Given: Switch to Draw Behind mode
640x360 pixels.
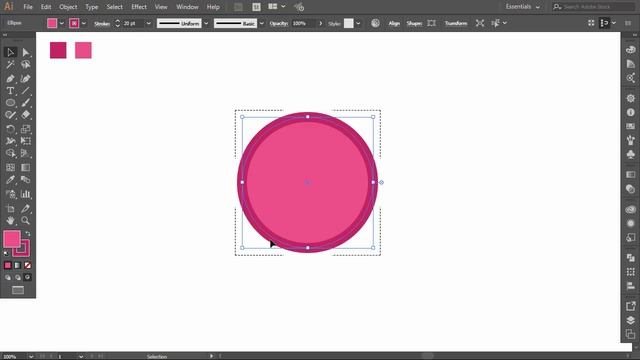Looking at the screenshot, I should coord(18,278).
